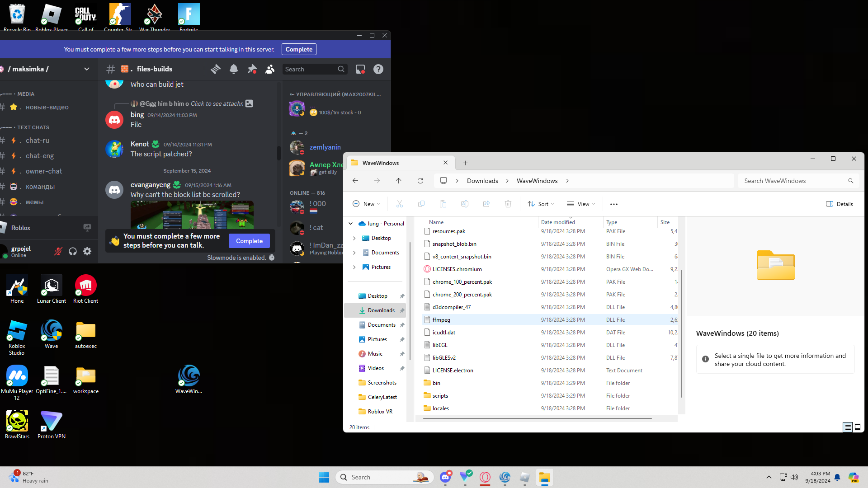Open chat-eng channel in Discord

(x=40, y=156)
